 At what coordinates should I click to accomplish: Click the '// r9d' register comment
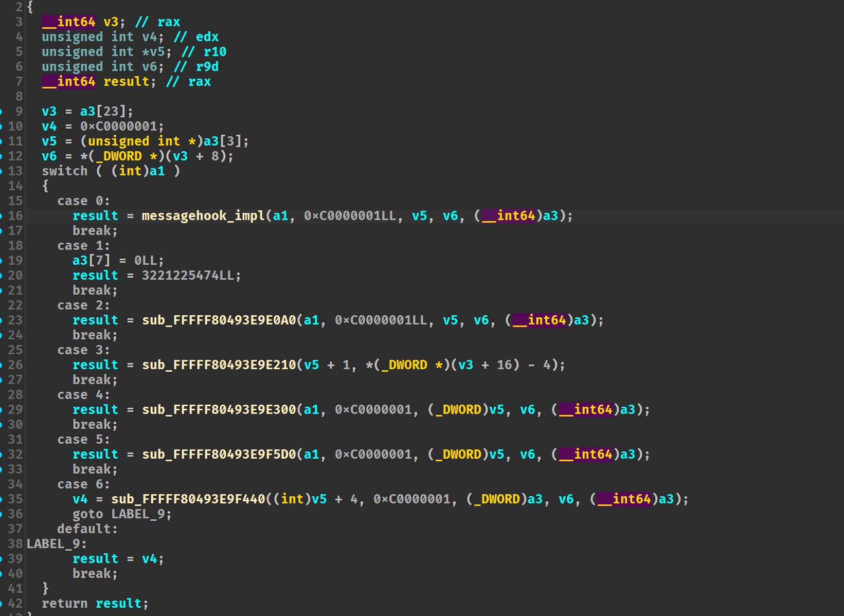(196, 66)
